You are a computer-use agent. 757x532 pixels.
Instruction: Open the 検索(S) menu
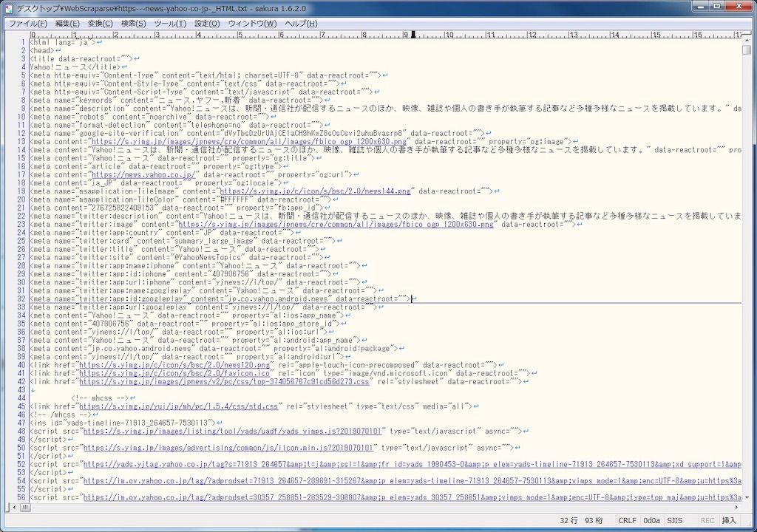pos(133,23)
